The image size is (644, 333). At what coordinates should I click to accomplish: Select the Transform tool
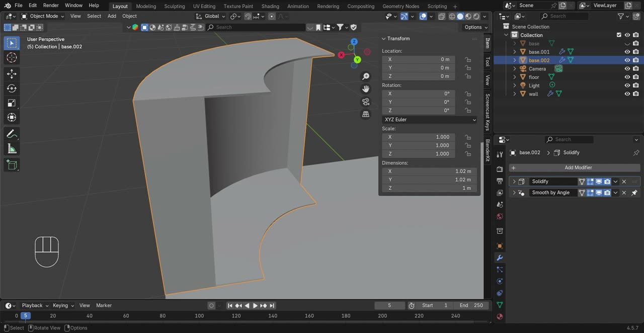(12, 118)
